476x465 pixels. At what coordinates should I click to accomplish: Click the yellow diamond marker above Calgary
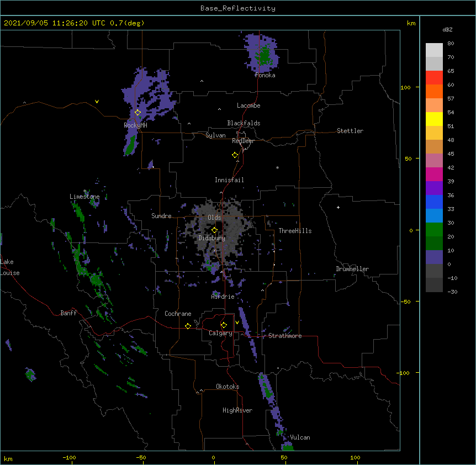(x=224, y=325)
